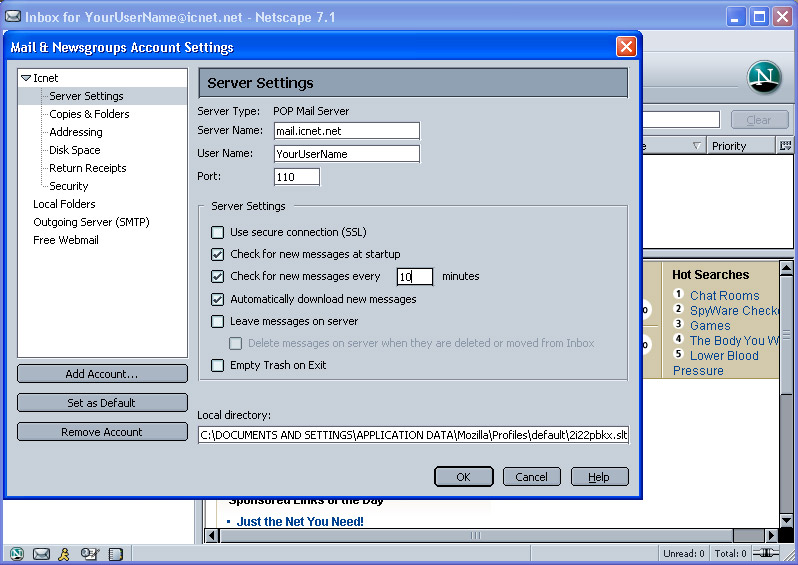Open Disk Space settings
Viewport: 798px width, 565px height.
point(75,150)
